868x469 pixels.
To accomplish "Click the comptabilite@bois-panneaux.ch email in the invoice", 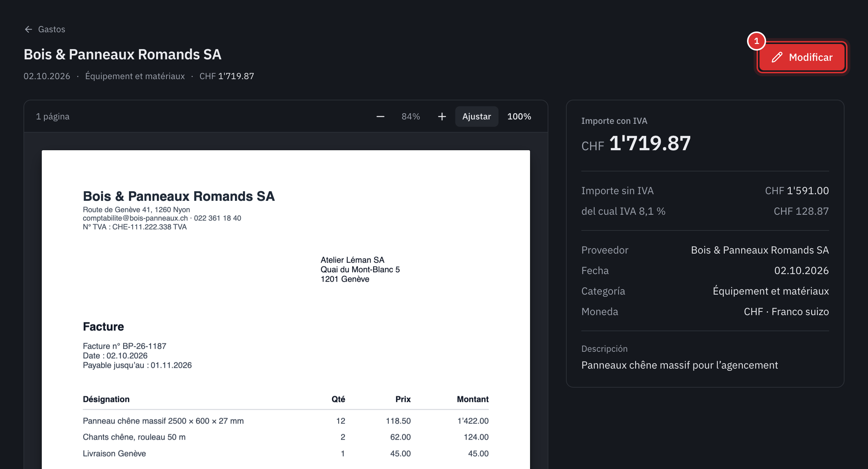I will tap(135, 218).
